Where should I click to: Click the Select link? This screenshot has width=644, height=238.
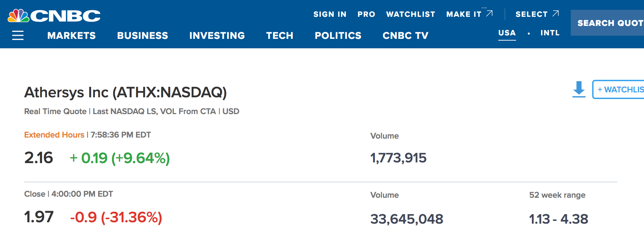(x=531, y=14)
